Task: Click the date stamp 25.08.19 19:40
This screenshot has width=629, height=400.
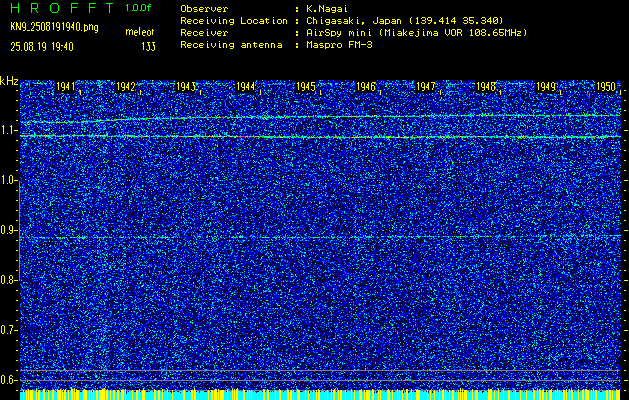Action: click(x=42, y=47)
